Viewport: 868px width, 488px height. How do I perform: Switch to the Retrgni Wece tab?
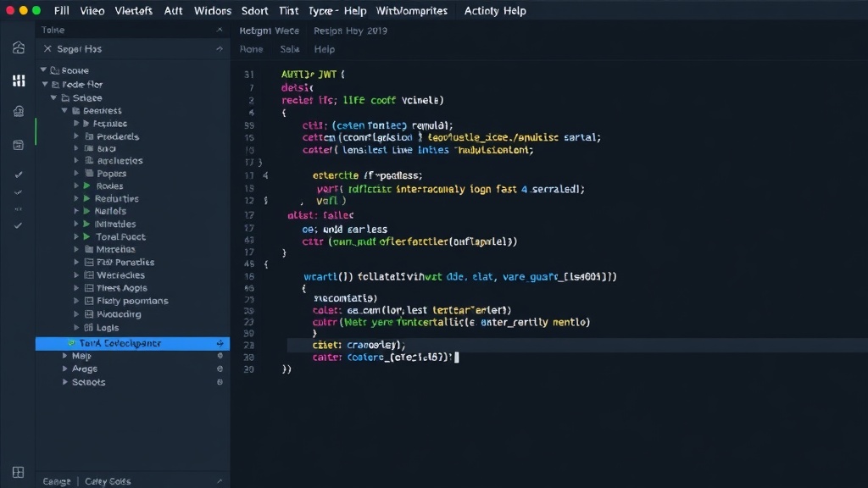pos(269,30)
